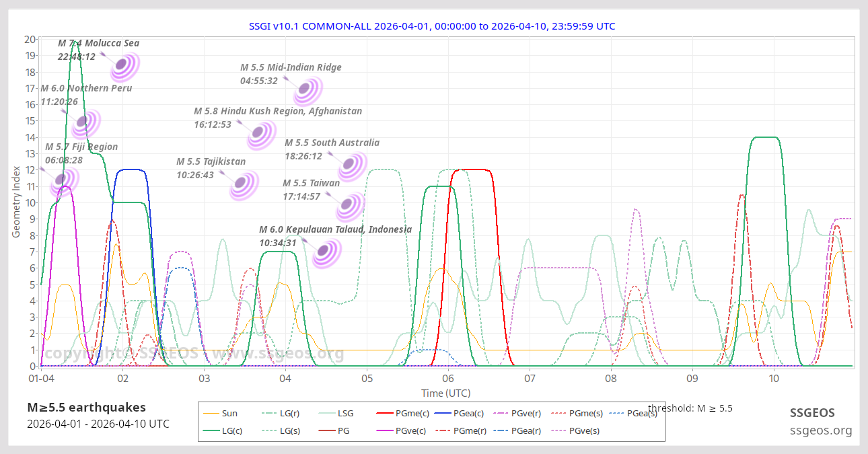Click the Time (UTC) axis label
The image size is (868, 454).
pos(445,393)
